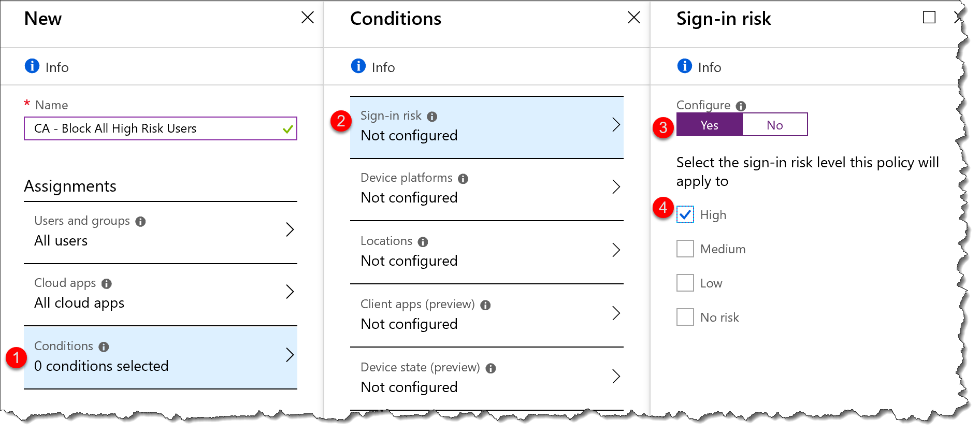Click the Info icon in the Sign-in risk blade
The image size is (980, 433).
point(684,66)
